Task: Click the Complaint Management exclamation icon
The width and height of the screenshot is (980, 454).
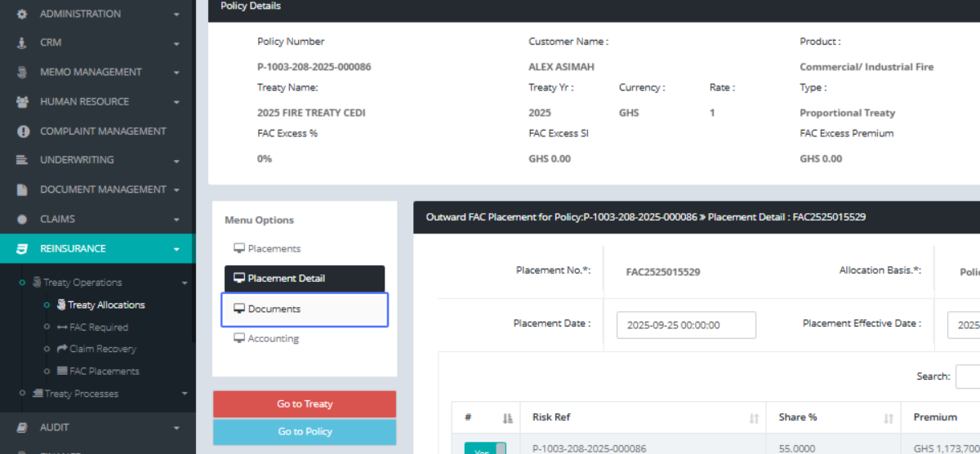Action: [22, 131]
